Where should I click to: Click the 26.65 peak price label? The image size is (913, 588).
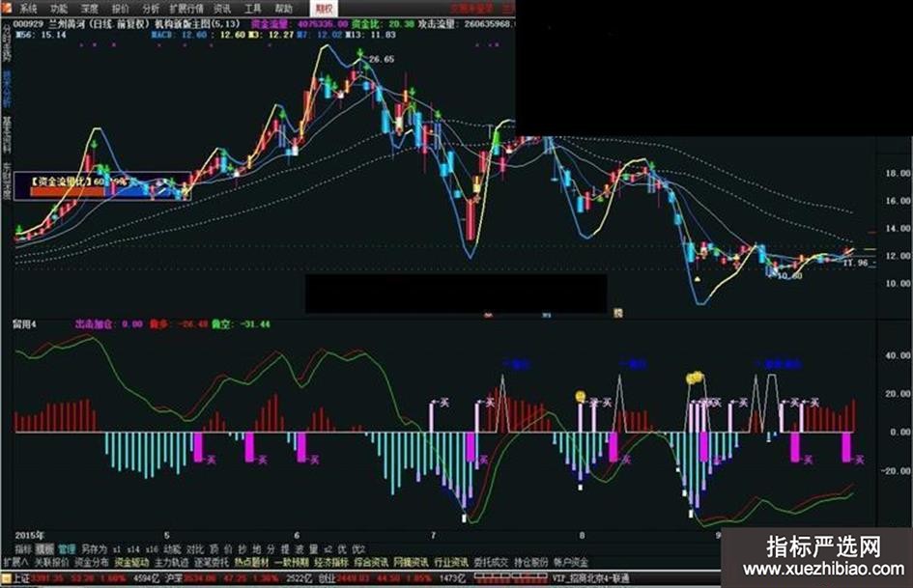(381, 59)
